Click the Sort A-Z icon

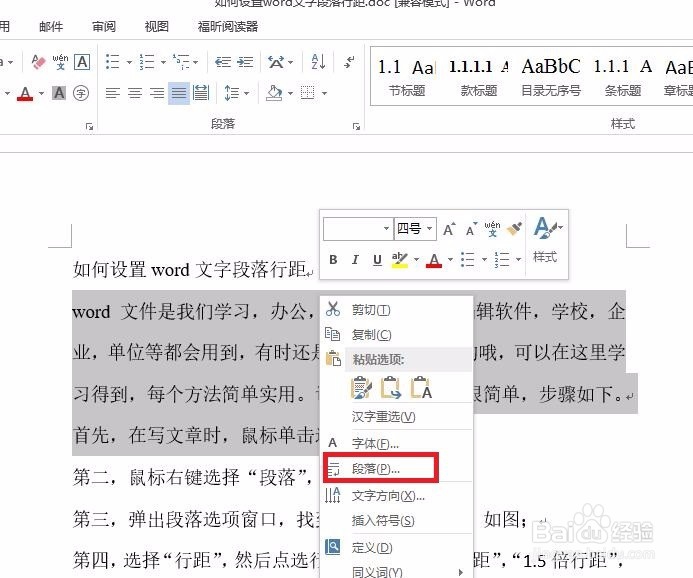318,62
